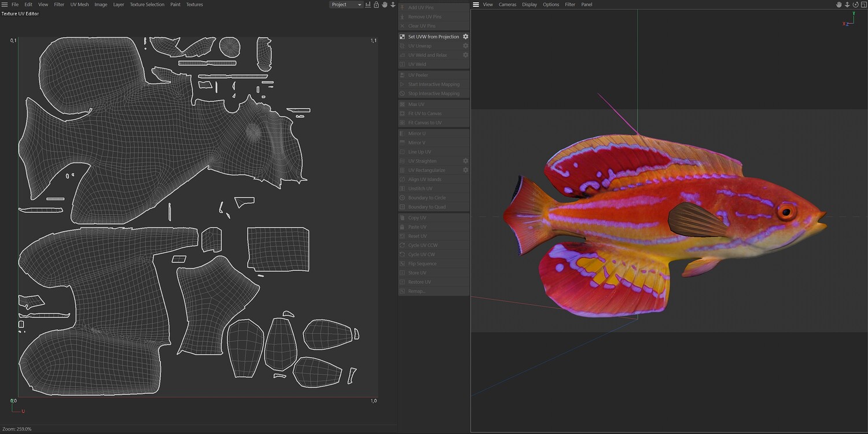Viewport: 868px width, 434px height.
Task: Open the Cameras menu
Action: (x=507, y=5)
